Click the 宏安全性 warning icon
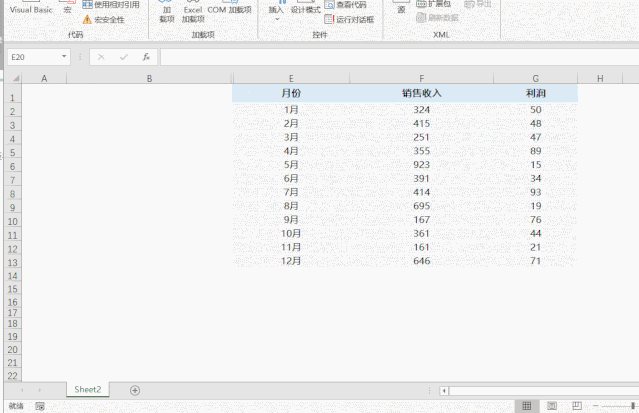This screenshot has width=639, height=413. click(x=87, y=19)
